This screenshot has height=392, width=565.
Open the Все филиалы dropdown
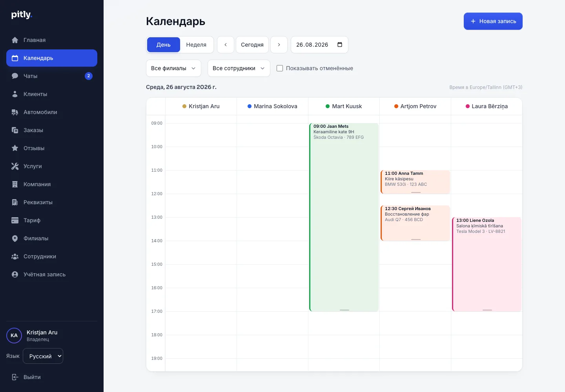click(x=173, y=68)
